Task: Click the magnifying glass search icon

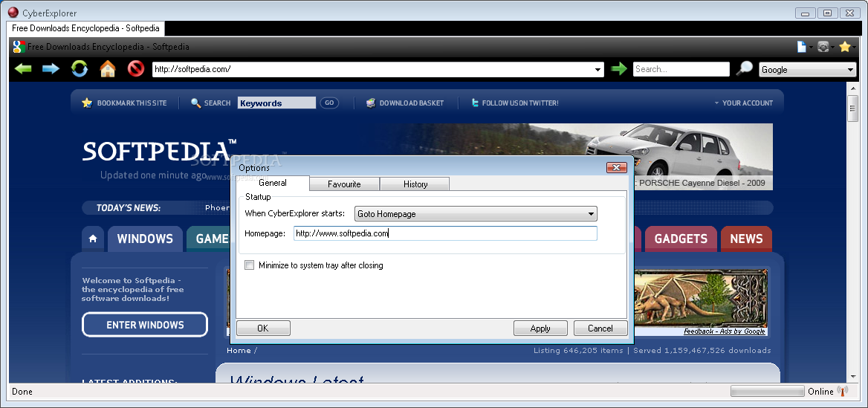Action: [x=744, y=68]
